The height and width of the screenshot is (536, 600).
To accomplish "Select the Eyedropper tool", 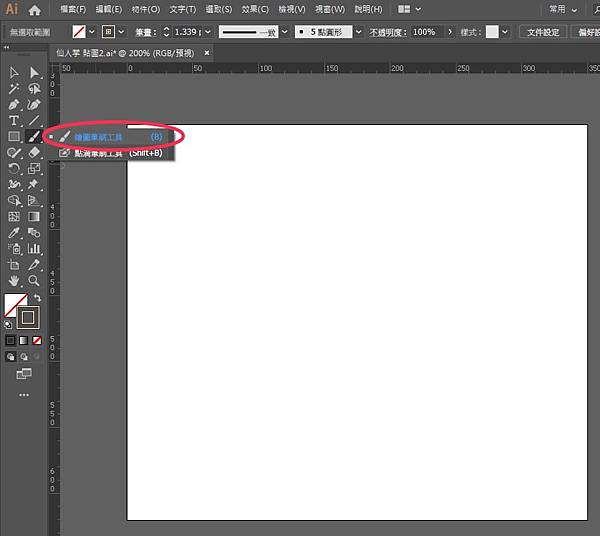I will point(14,233).
